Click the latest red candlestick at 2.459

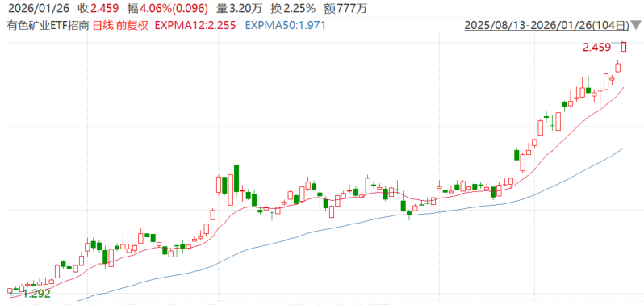click(x=624, y=48)
